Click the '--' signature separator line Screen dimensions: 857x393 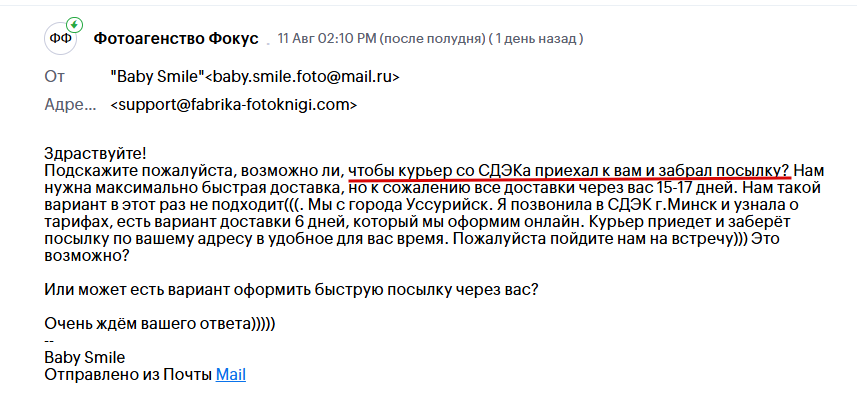coord(49,341)
